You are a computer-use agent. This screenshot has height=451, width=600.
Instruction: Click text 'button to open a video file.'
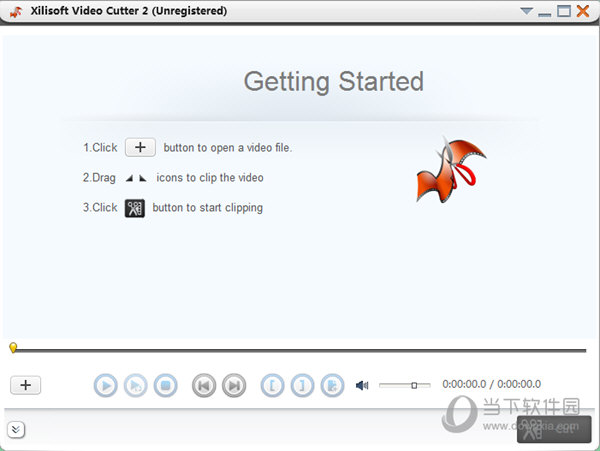pyautogui.click(x=228, y=148)
